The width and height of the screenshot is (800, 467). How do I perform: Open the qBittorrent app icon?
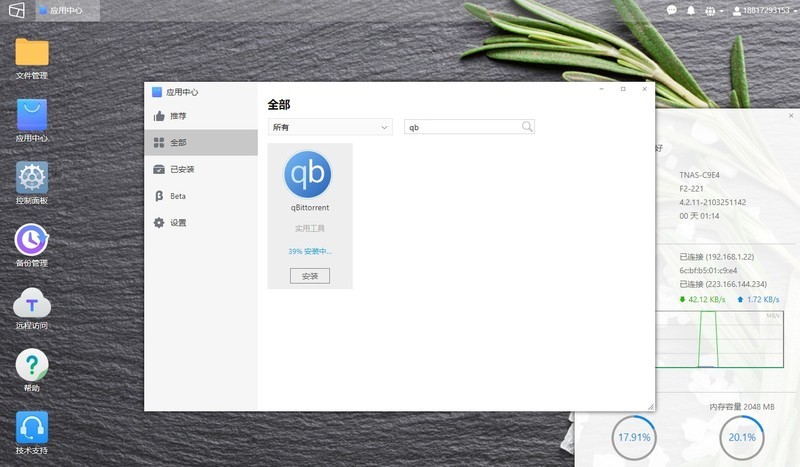308,174
